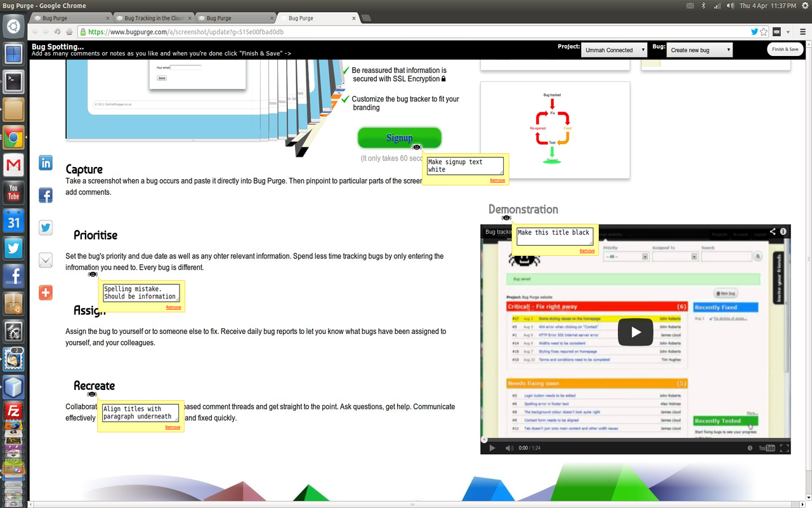812x508 pixels.
Task: Switch to first Bug Purge tab
Action: (x=70, y=18)
